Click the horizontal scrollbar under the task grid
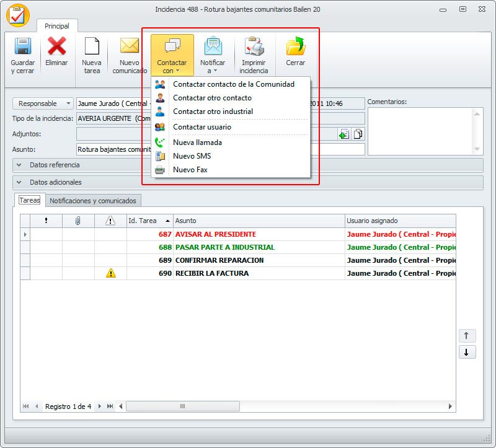 (285, 406)
